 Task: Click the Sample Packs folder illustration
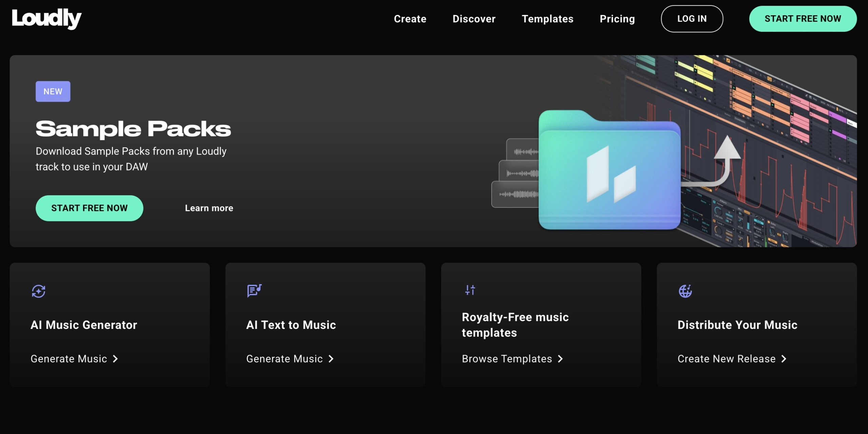(x=609, y=170)
